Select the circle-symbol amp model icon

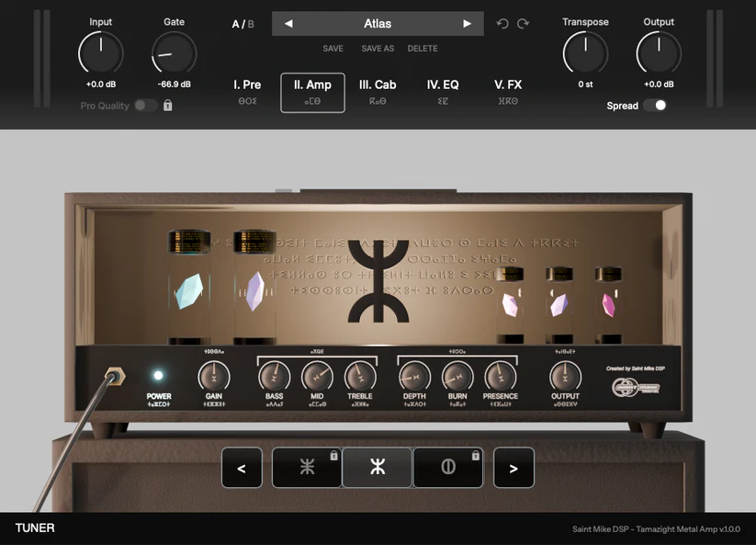click(x=447, y=467)
